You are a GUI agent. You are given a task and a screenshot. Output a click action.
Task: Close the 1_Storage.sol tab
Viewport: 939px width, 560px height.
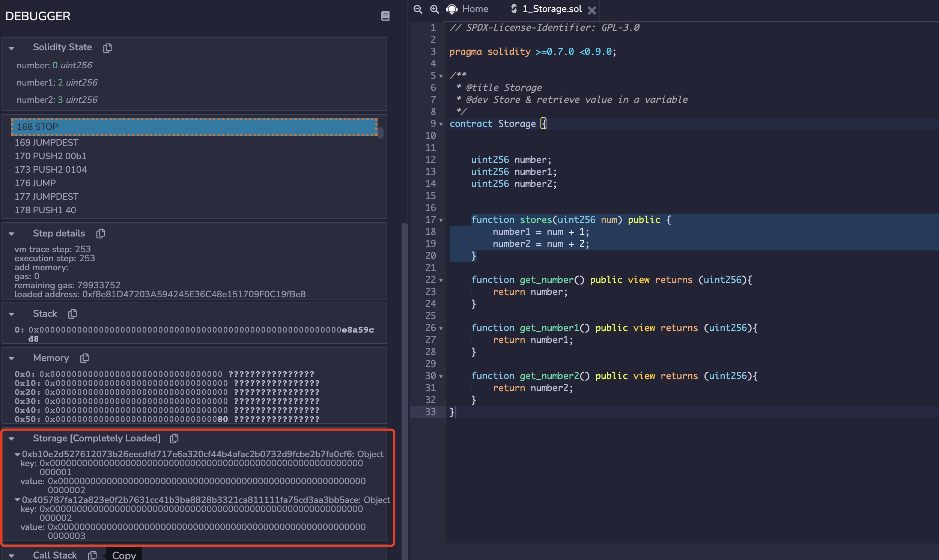(x=592, y=10)
